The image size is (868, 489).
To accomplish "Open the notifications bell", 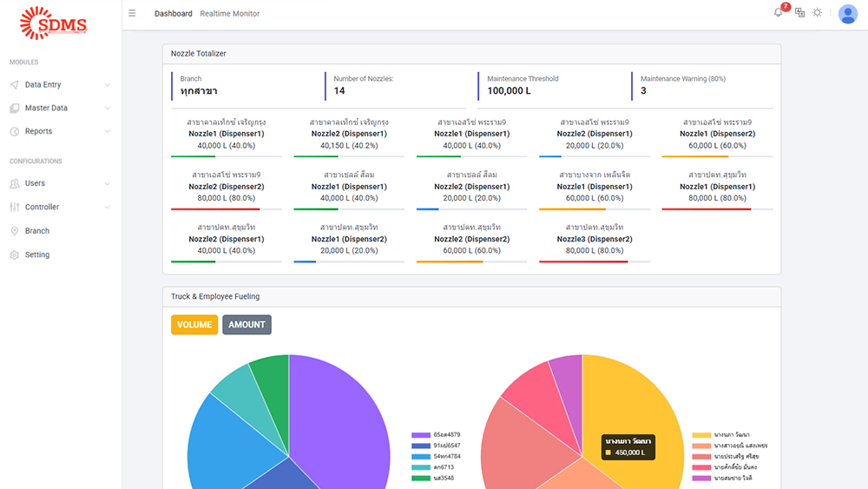I will pos(778,13).
